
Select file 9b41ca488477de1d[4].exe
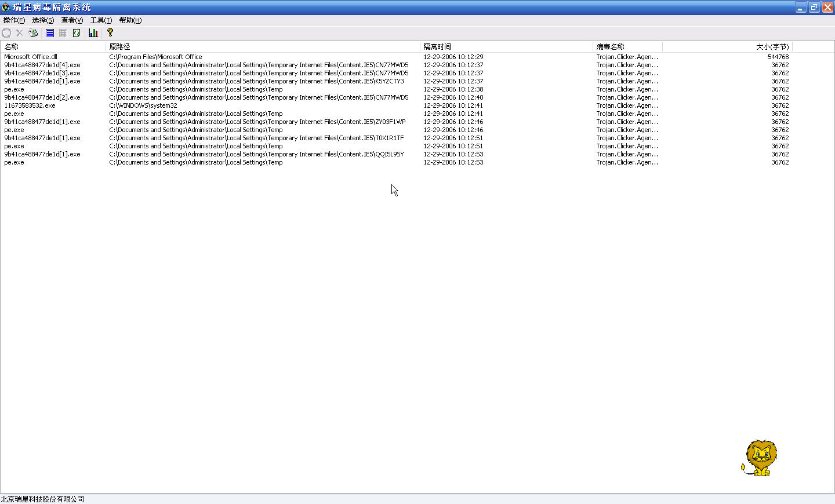pyautogui.click(x=42, y=65)
